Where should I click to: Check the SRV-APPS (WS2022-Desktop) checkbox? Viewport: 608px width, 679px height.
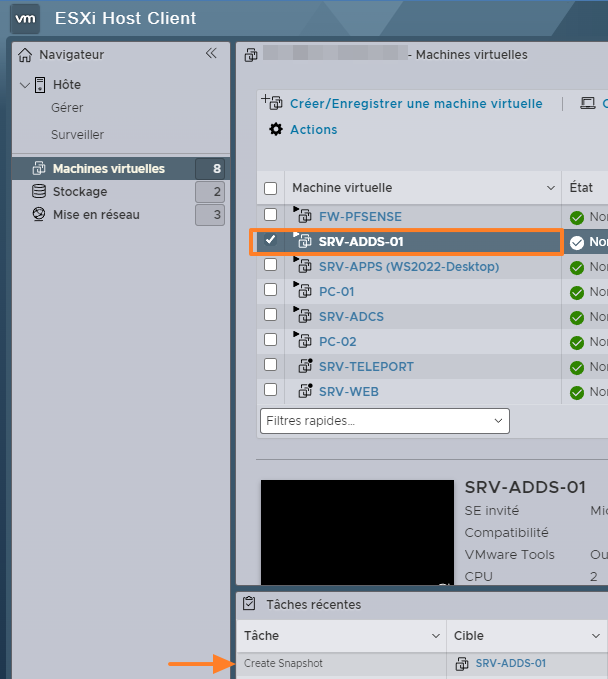(x=271, y=265)
